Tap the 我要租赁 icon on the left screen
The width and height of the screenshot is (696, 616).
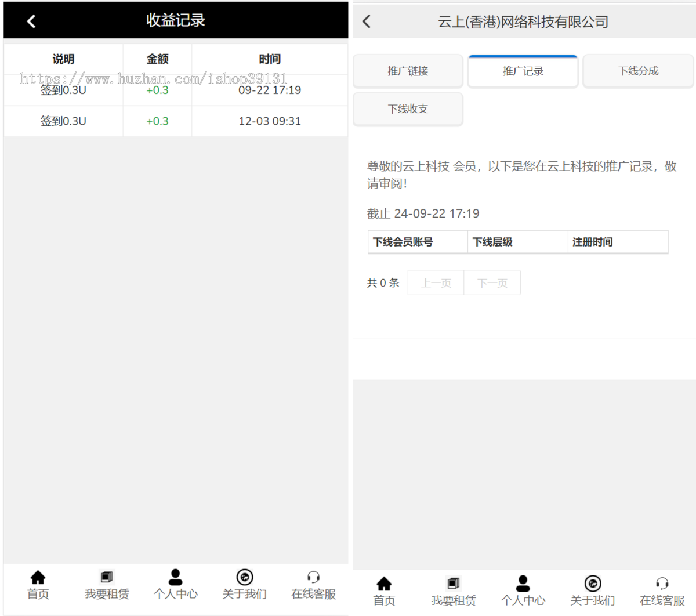[x=107, y=577]
